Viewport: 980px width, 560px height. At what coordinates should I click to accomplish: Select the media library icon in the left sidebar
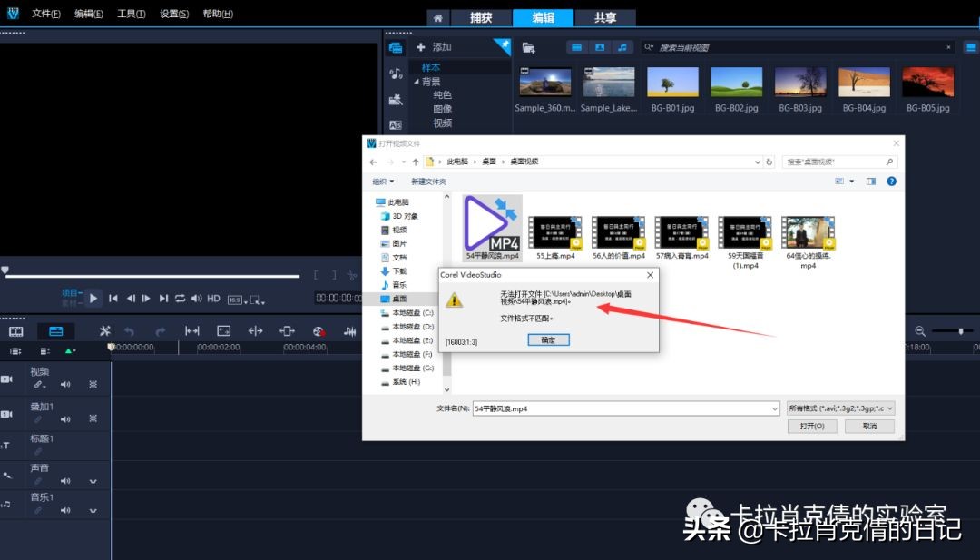[395, 48]
